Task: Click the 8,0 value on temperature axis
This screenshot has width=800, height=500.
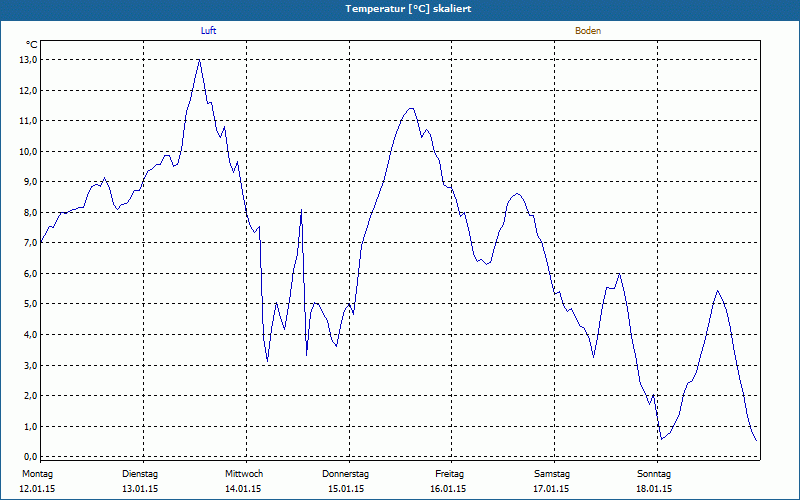Action: 30,212
